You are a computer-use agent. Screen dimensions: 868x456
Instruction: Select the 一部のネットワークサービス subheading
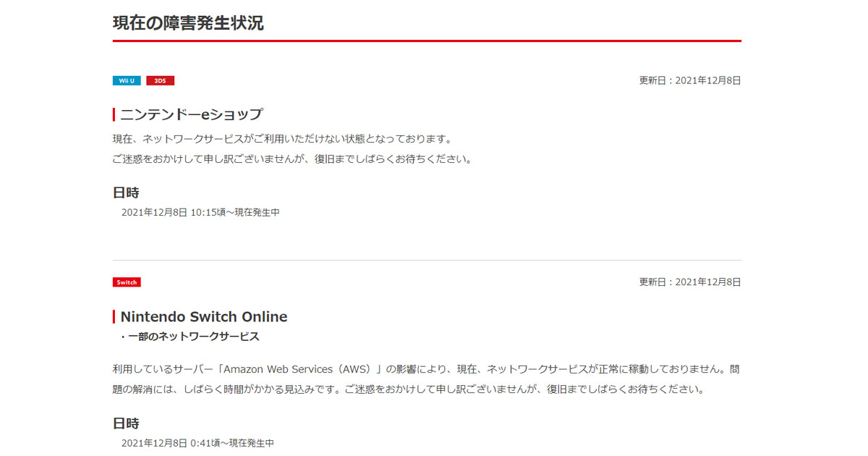[x=190, y=337]
